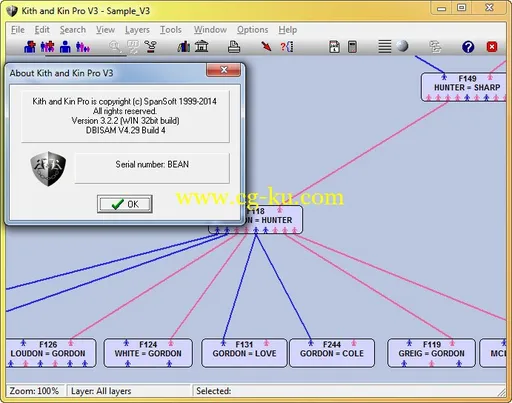
Task: Click the red X exit toolbar icon
Action: [492, 47]
